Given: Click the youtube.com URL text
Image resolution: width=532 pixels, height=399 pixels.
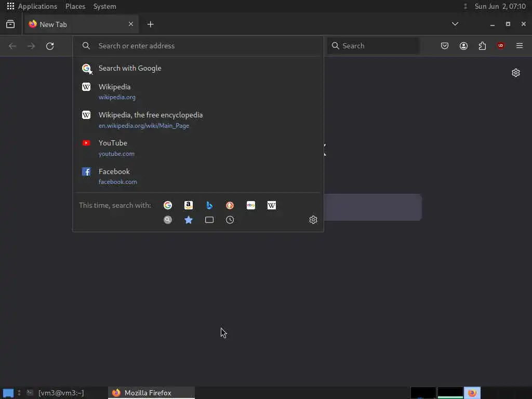Looking at the screenshot, I should click(116, 154).
